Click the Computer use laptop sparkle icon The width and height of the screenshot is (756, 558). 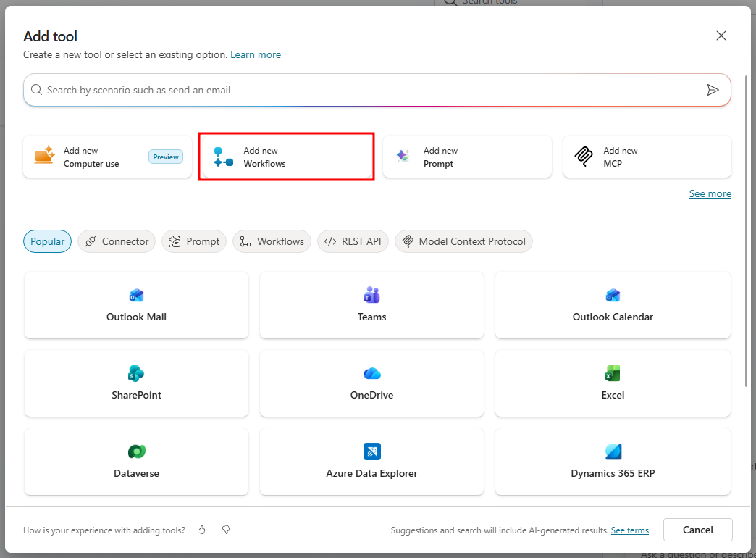coord(44,155)
